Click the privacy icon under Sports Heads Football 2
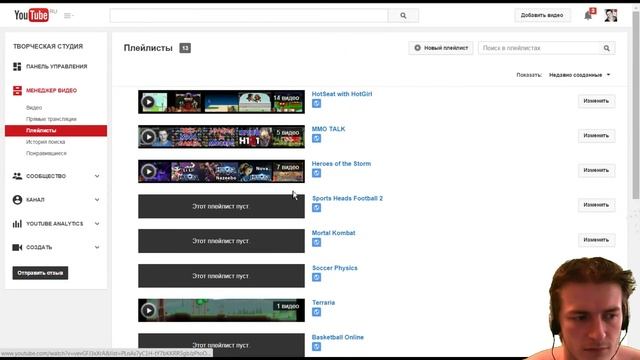 (316, 208)
